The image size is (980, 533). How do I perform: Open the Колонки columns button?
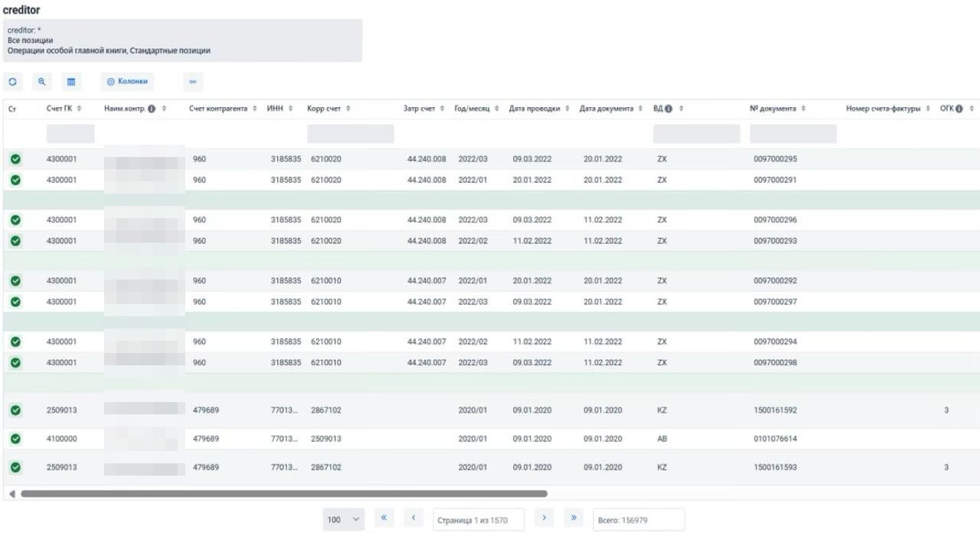127,82
